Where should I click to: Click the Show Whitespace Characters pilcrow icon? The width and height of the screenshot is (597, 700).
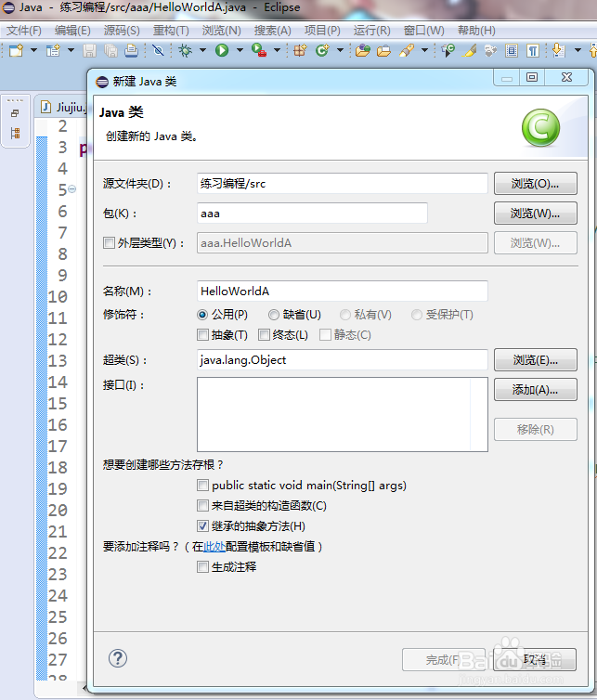(x=532, y=50)
